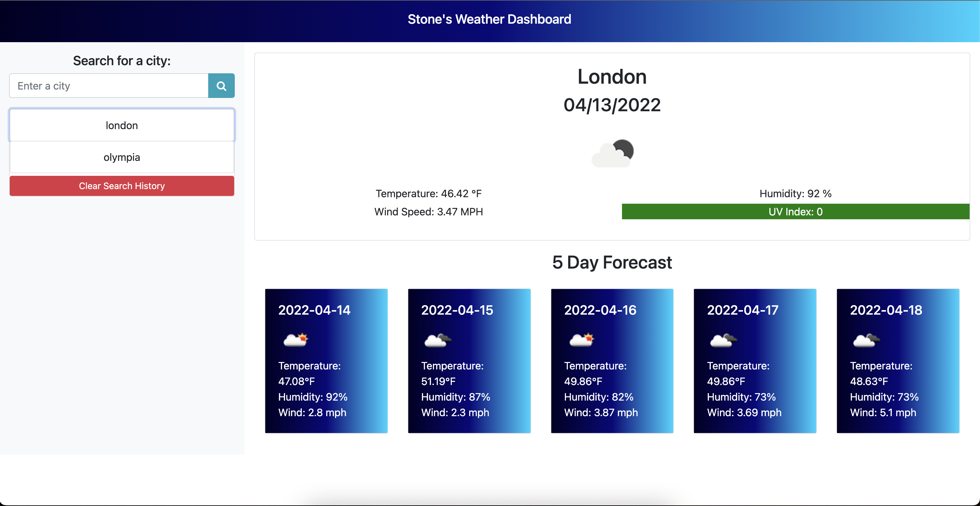This screenshot has height=506, width=980.
Task: Click the 2022-04-14 date heading
Action: click(314, 310)
